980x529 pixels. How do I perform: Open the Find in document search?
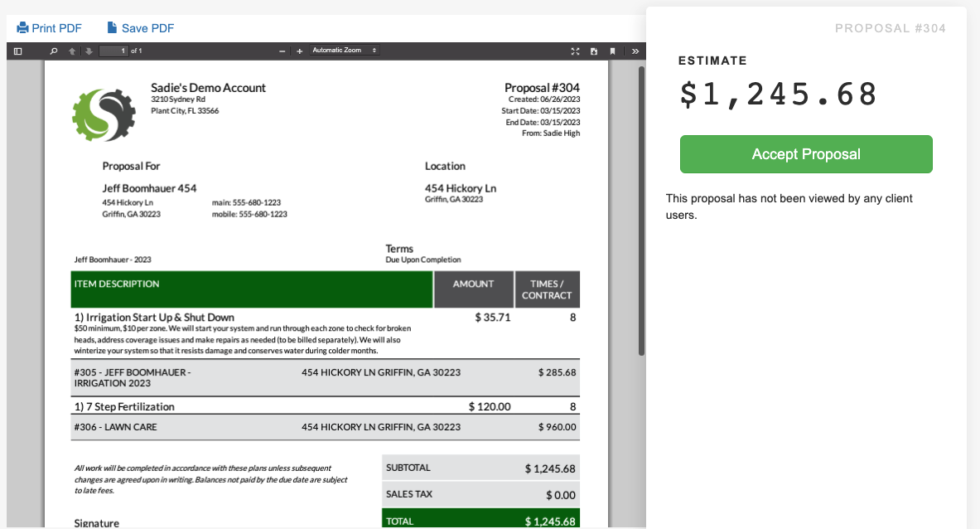tap(53, 51)
